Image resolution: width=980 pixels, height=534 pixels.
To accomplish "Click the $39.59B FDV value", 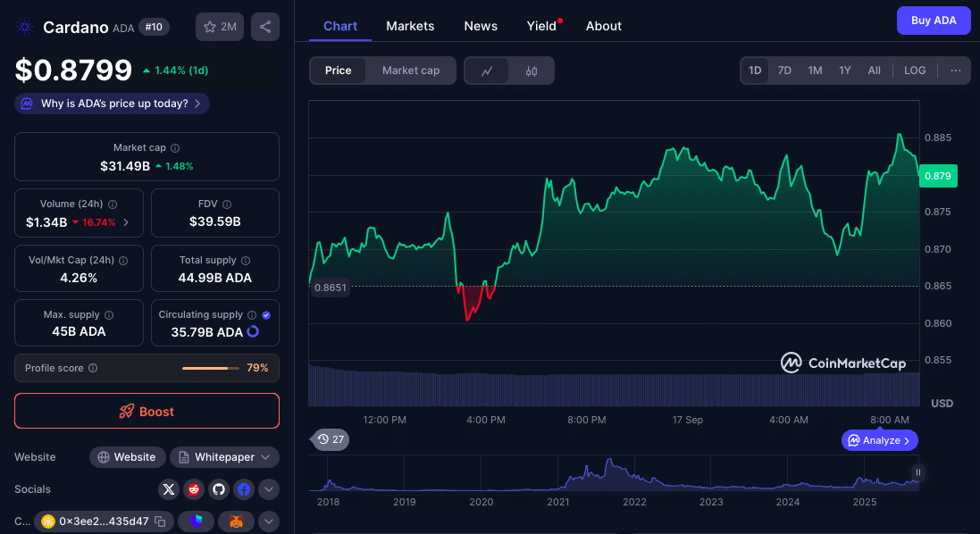I will (x=215, y=221).
